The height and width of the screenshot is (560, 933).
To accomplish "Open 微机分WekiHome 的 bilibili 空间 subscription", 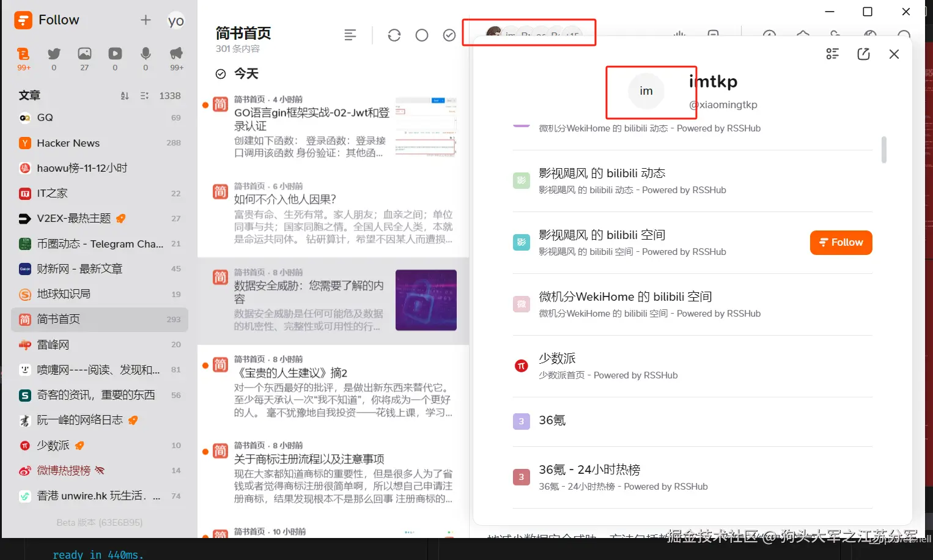I will coord(692,304).
